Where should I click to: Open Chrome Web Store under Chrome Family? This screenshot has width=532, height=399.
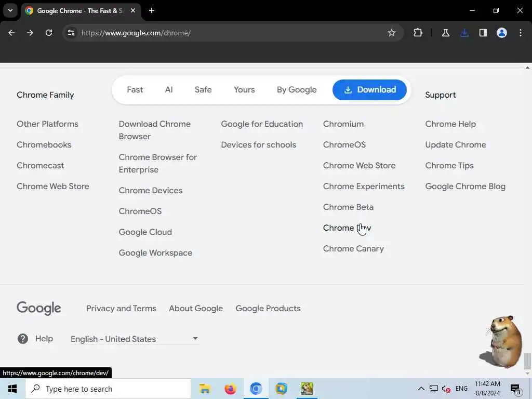[x=52, y=187]
